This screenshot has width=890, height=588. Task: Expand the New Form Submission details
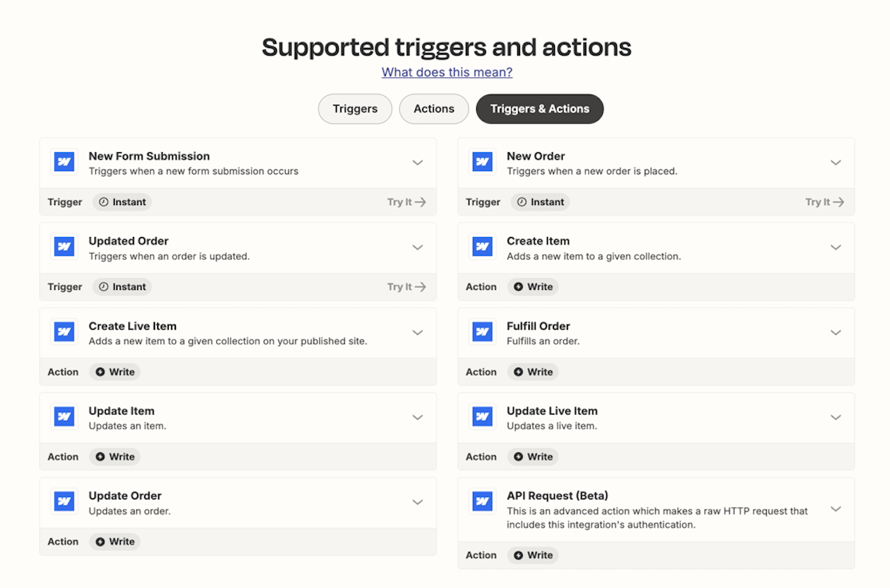click(x=418, y=162)
